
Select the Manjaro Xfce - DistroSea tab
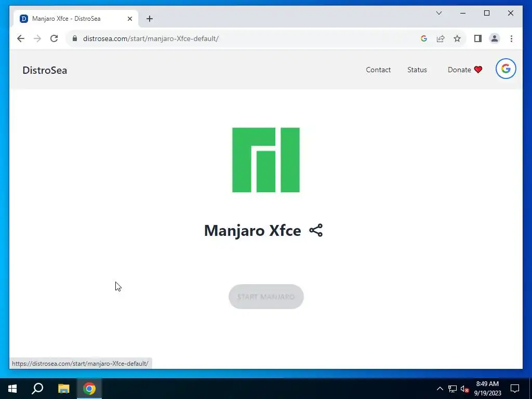tap(75, 19)
